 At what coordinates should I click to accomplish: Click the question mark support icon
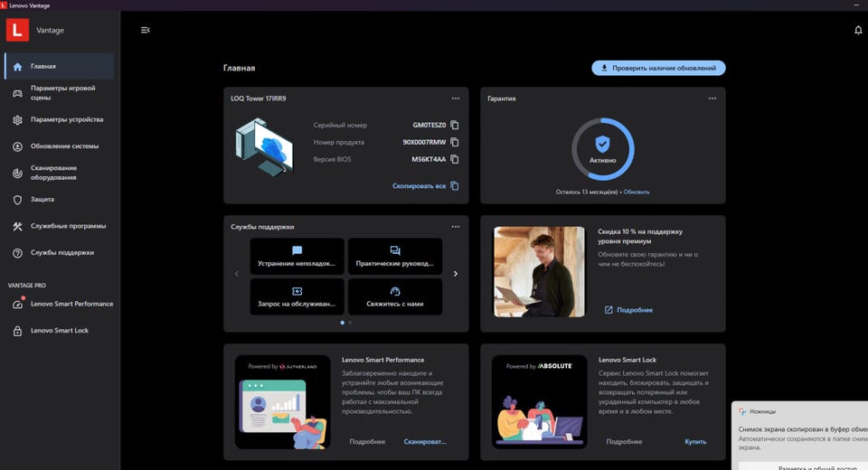(x=18, y=253)
